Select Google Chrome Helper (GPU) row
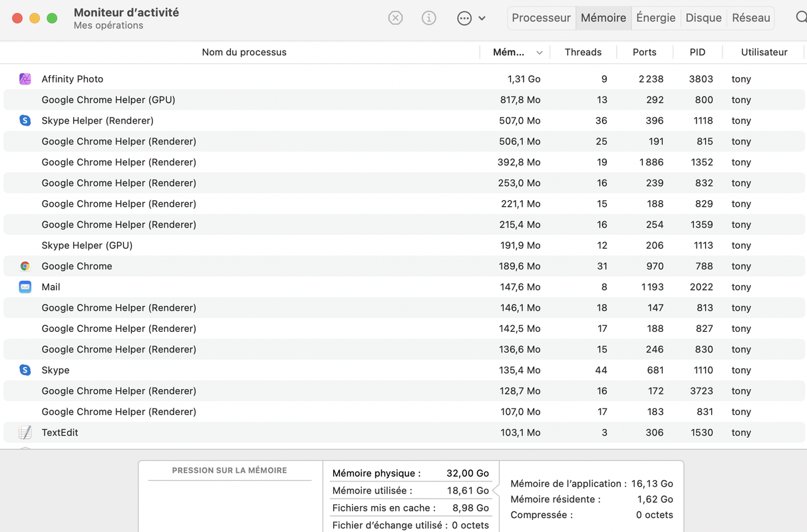Viewport: 807px width, 532px height. 404,100
